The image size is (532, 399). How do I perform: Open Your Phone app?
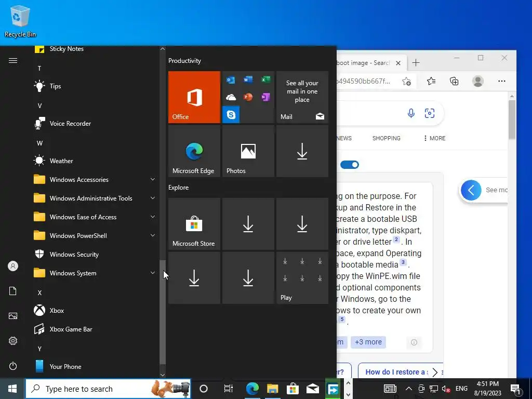65,366
